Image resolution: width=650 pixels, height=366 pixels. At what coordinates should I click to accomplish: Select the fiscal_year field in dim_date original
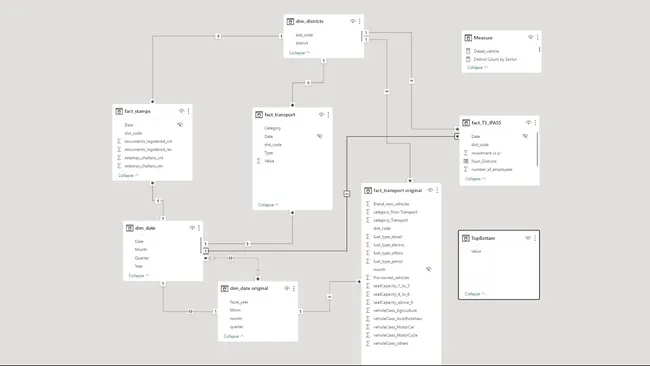(239, 302)
